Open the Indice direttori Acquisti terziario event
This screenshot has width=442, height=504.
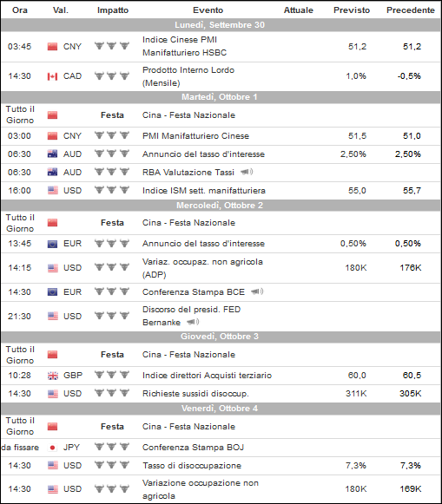(208, 376)
